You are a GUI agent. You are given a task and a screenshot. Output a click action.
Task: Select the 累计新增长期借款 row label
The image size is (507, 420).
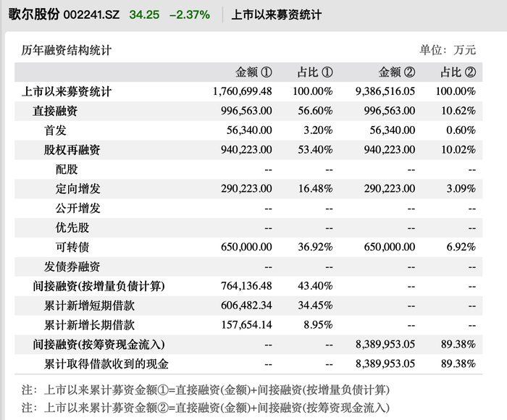(89, 324)
